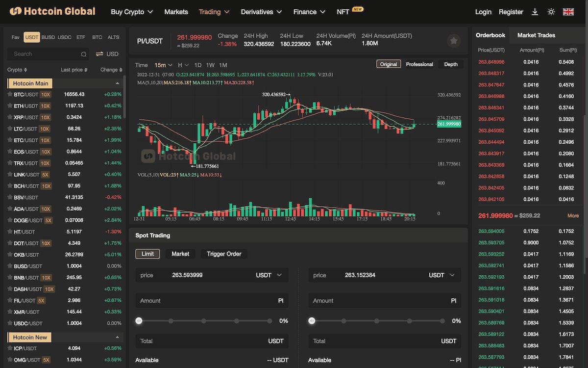Star ETH/USDT as favorite
This screenshot has height=368, width=588.
click(x=9, y=106)
